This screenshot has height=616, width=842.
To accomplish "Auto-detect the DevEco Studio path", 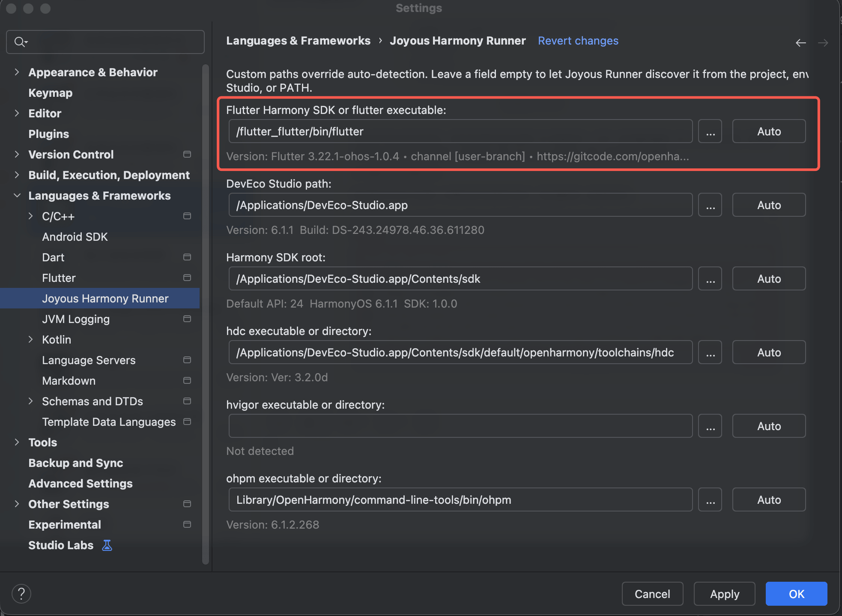I will (x=769, y=205).
